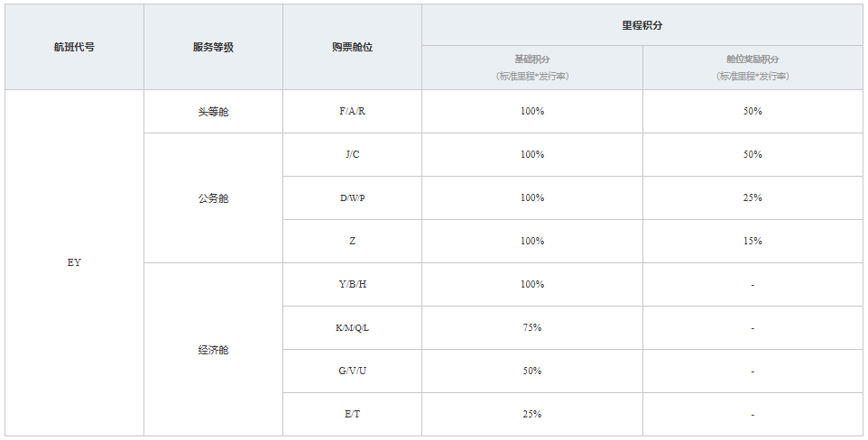Click the EY flight code cell
Image resolution: width=868 pixels, height=440 pixels.
74,263
